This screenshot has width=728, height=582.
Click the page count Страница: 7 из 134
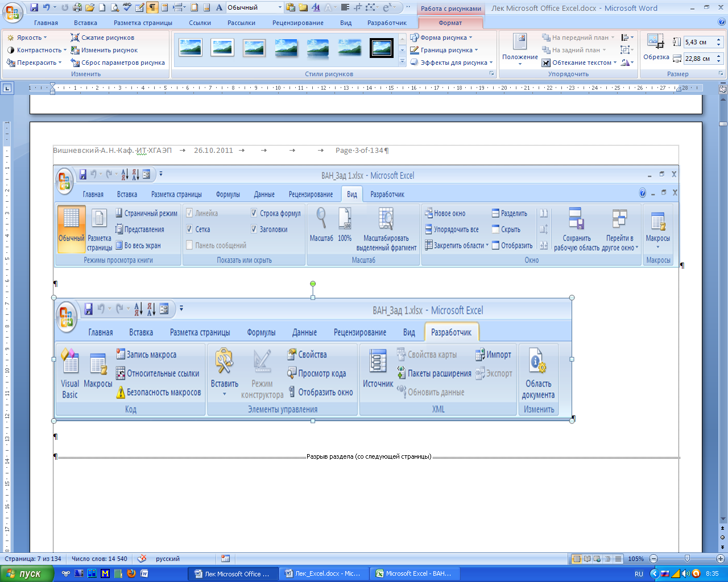tap(33, 559)
